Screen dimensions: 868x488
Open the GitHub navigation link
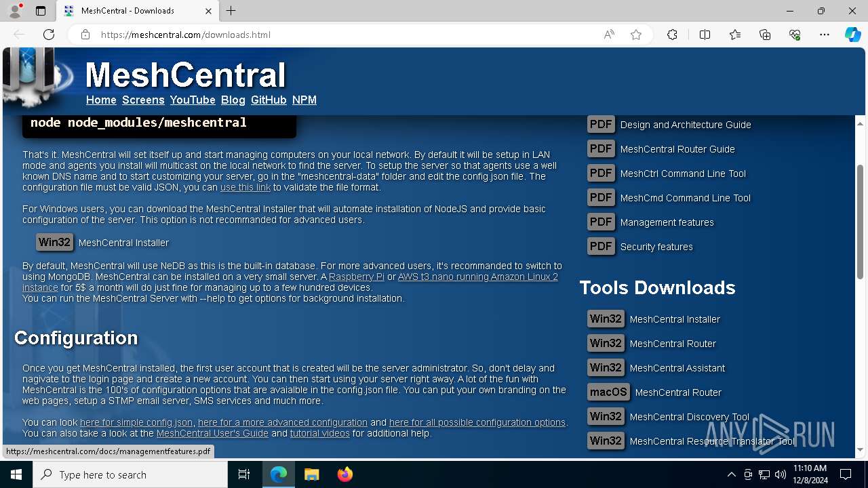[x=269, y=100]
